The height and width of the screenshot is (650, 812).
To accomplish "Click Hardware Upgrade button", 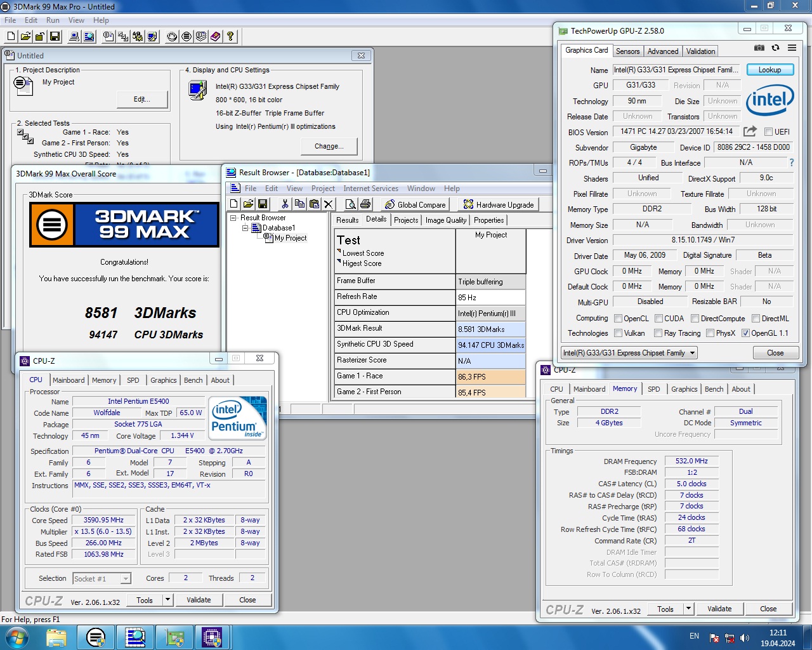I will pos(499,204).
